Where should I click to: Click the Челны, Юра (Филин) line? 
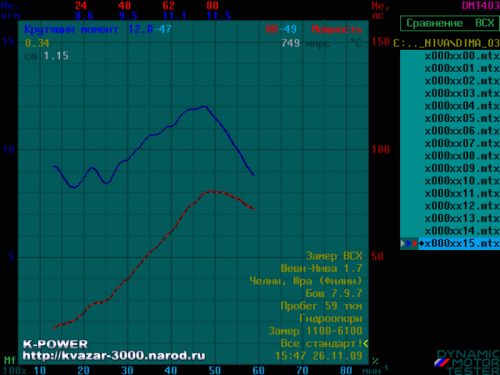click(306, 281)
